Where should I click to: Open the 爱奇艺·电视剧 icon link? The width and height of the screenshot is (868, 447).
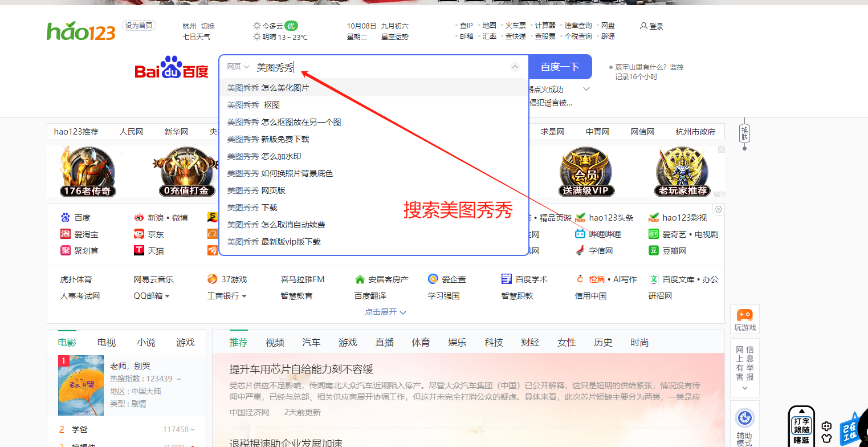pyautogui.click(x=654, y=234)
